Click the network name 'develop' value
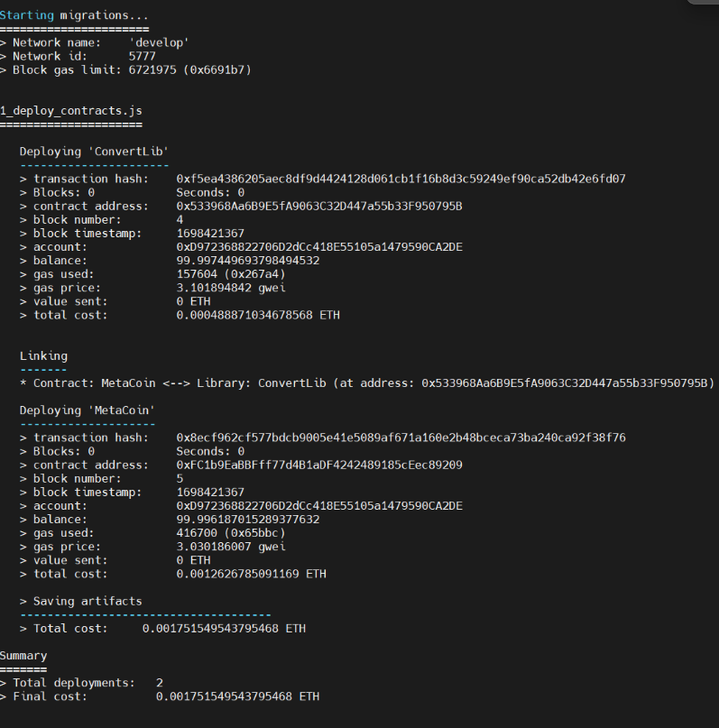The height and width of the screenshot is (728, 719). tap(160, 42)
